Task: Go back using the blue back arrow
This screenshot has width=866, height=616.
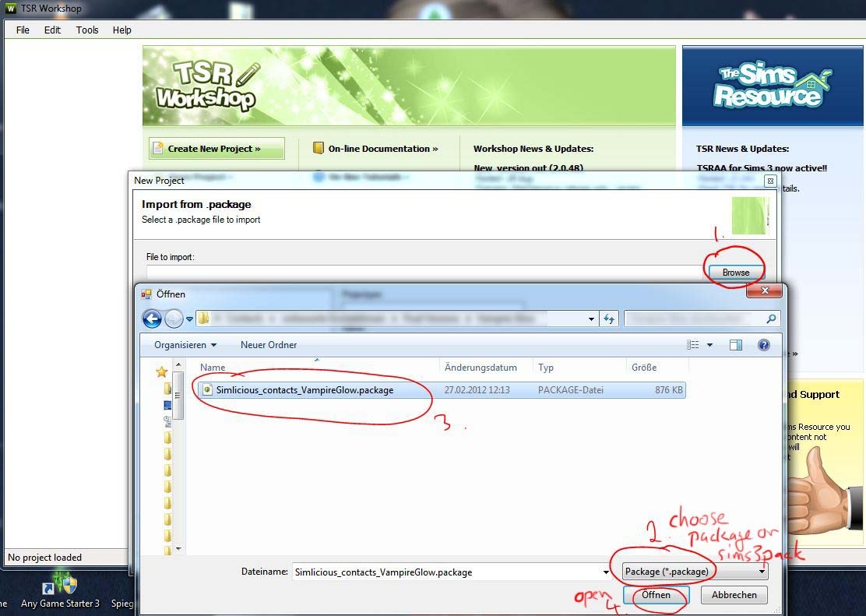Action: click(x=152, y=319)
